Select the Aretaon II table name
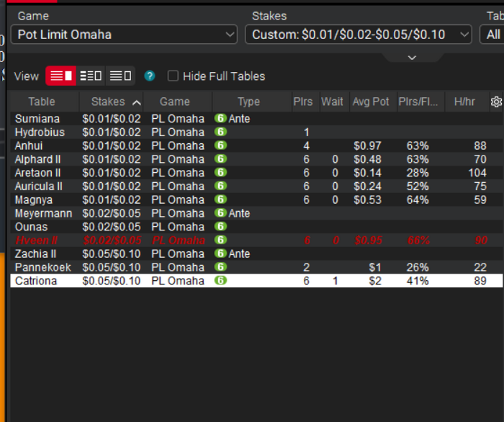This screenshot has height=422, width=504. pos(38,173)
